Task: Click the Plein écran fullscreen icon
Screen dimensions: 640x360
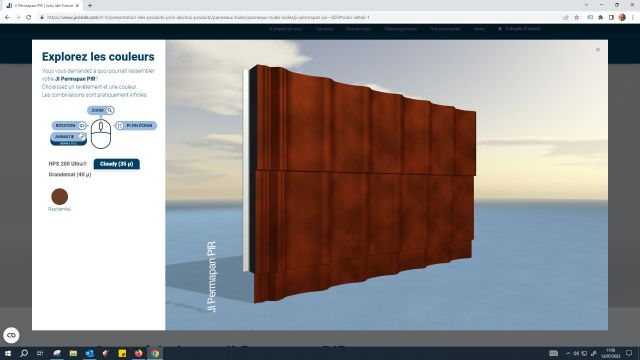Action: (120, 126)
